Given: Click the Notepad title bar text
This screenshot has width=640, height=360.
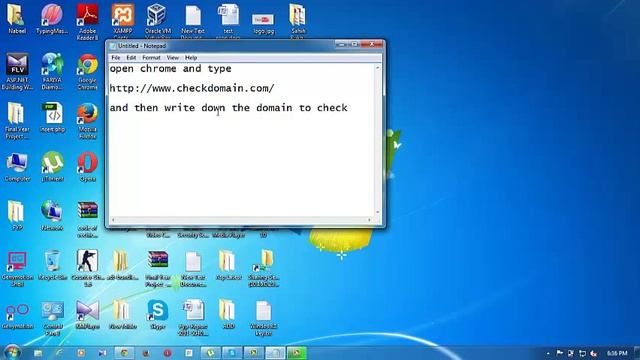Looking at the screenshot, I should (x=142, y=46).
